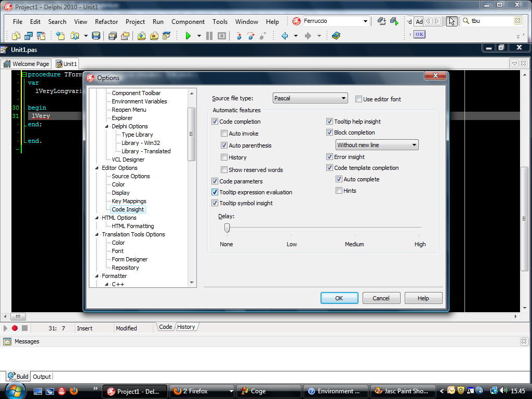Open the Help contents book icon

[x=336, y=36]
